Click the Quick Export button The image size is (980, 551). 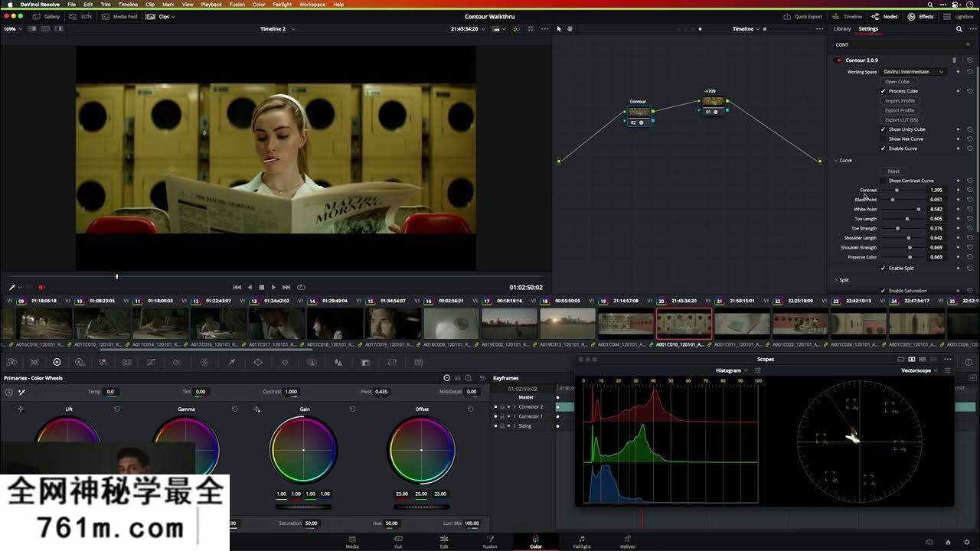point(803,16)
